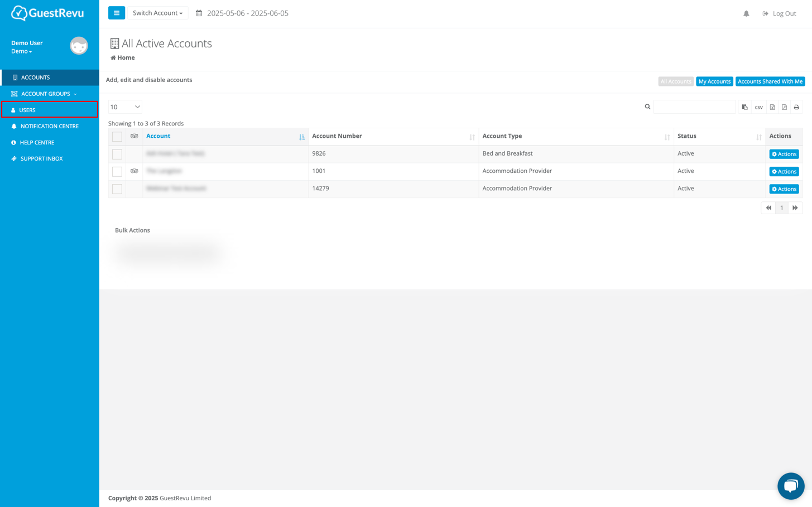Image resolution: width=812 pixels, height=507 pixels.
Task: Click the Actions button for account 1001
Action: [784, 171]
